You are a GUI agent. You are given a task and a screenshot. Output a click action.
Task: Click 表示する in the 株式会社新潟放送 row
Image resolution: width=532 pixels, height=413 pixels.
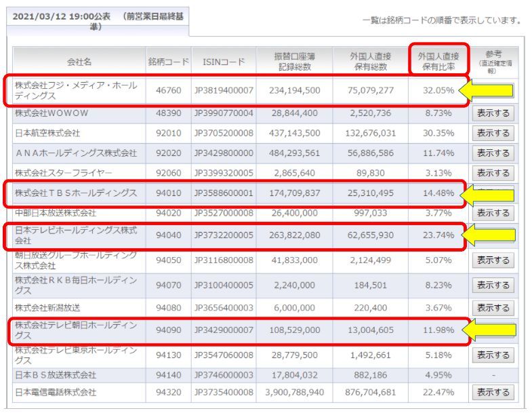pos(493,308)
